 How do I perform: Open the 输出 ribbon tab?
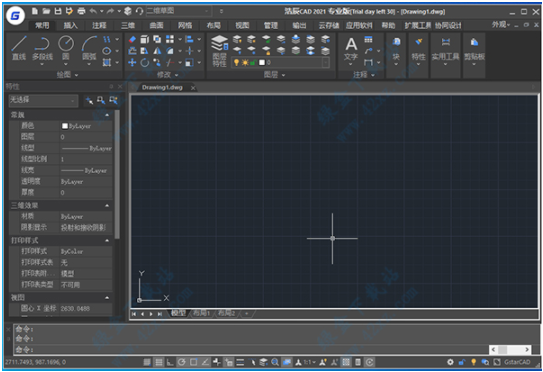[x=299, y=25]
